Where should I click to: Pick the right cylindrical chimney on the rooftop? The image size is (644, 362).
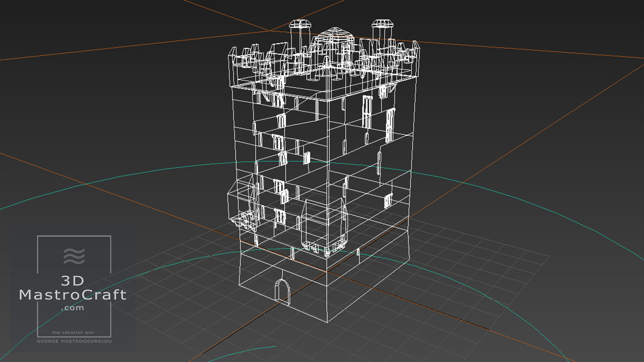point(381,31)
